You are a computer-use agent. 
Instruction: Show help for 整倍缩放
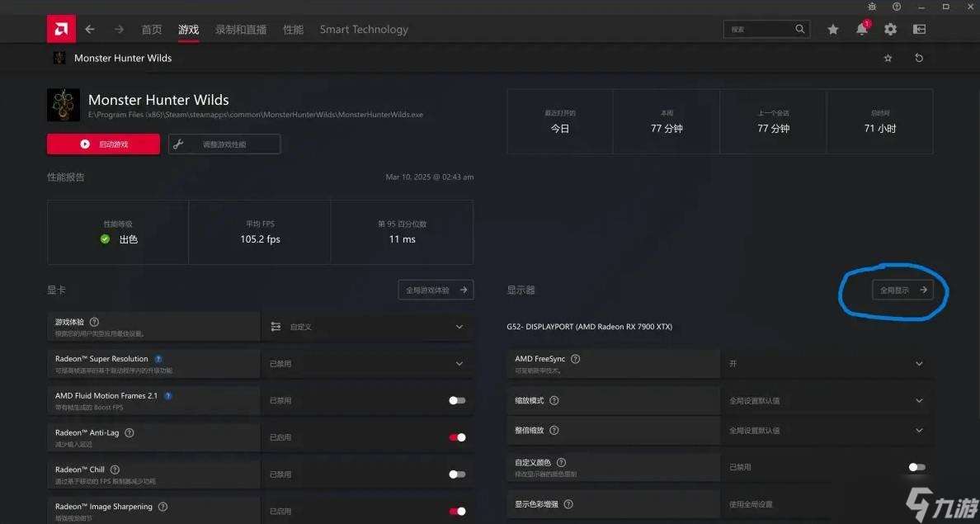click(x=554, y=430)
